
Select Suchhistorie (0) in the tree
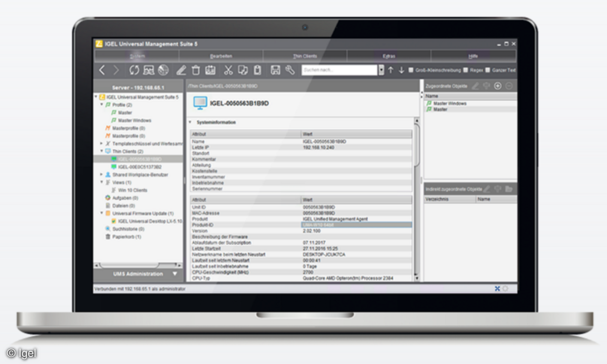point(128,229)
